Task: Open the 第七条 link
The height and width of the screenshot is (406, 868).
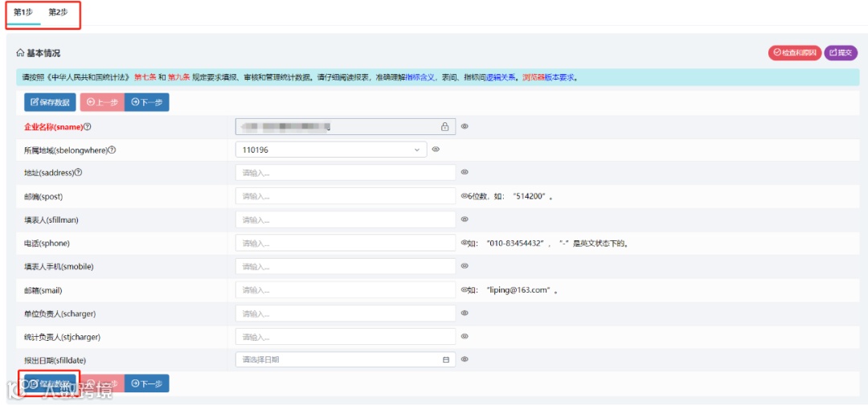Action: [145, 77]
